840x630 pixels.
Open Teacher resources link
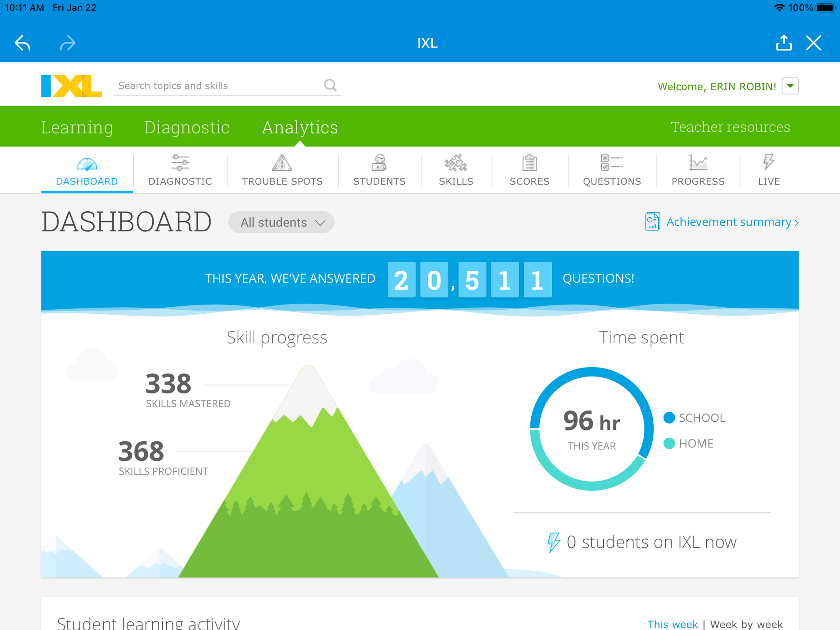pos(730,127)
